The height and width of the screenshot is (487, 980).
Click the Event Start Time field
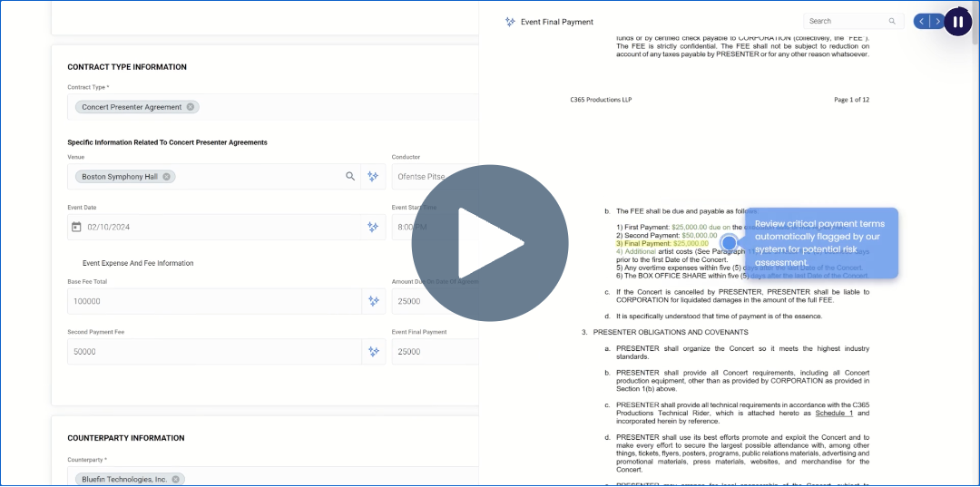point(435,228)
